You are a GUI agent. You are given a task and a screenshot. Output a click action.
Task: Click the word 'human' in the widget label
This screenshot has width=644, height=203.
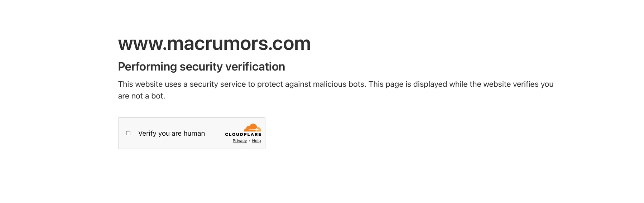tap(194, 133)
